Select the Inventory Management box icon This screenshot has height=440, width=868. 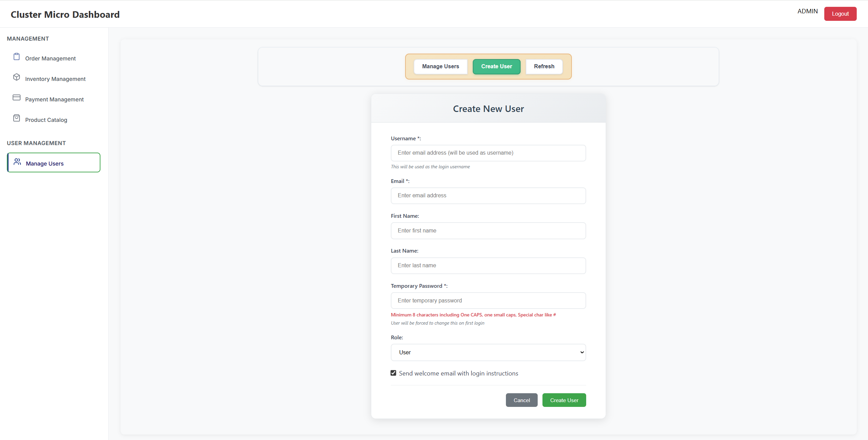(x=16, y=77)
